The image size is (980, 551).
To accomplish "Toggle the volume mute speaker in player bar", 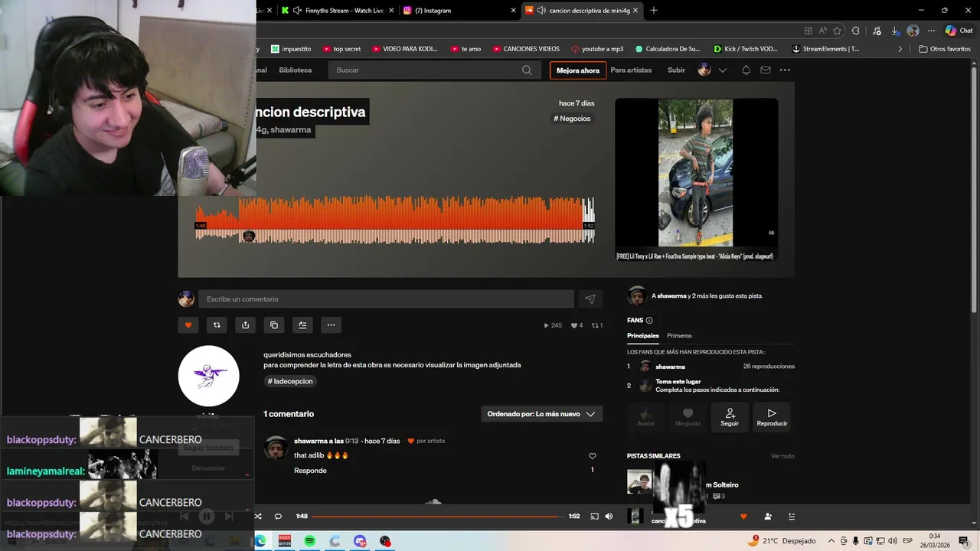I will pyautogui.click(x=609, y=517).
